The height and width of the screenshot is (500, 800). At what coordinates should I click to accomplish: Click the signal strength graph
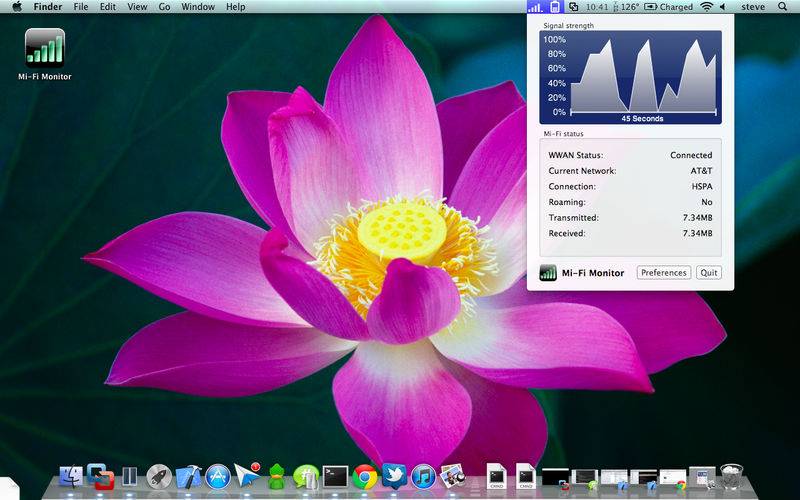click(x=630, y=75)
